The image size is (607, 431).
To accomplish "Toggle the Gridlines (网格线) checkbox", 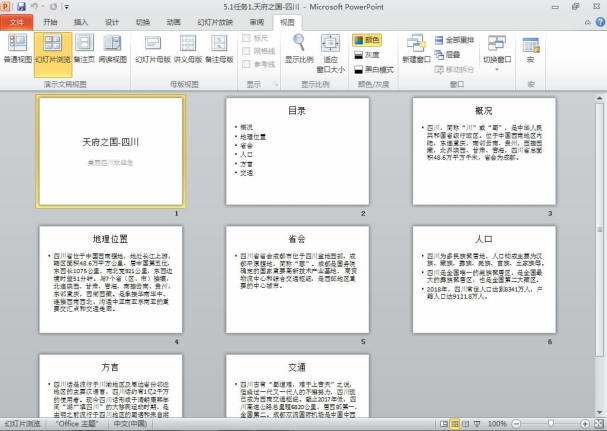I will (x=249, y=50).
